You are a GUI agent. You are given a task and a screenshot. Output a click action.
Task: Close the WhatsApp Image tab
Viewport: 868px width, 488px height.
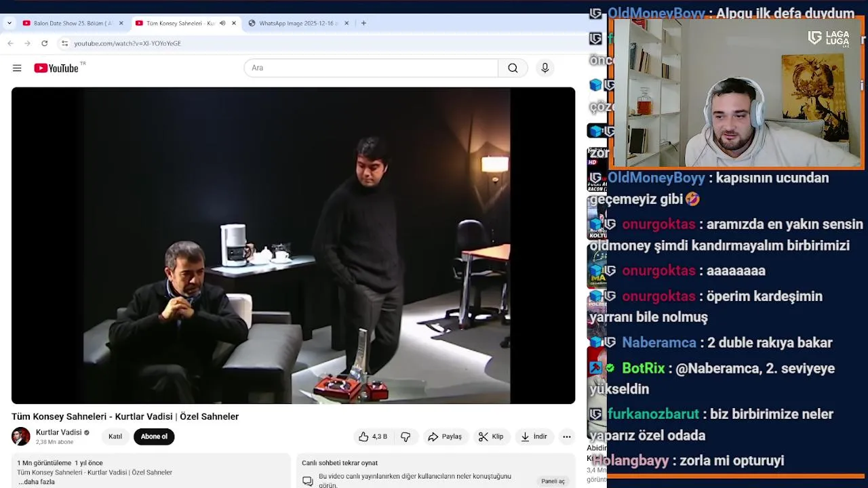point(347,23)
